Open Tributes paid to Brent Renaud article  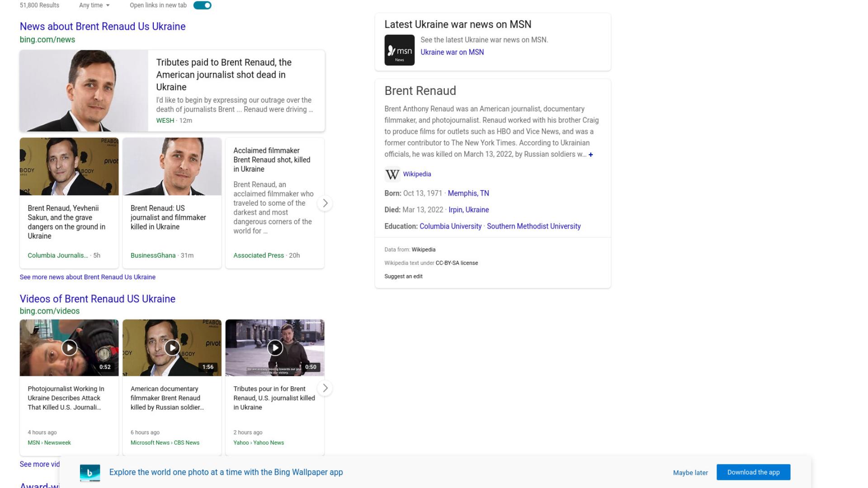pos(224,75)
